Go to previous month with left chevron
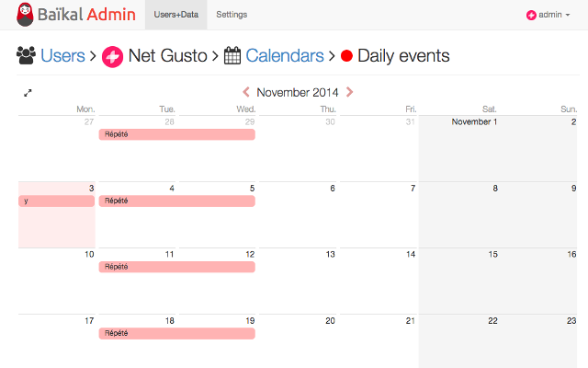Image resolution: width=588 pixels, height=368 pixels. [x=246, y=92]
